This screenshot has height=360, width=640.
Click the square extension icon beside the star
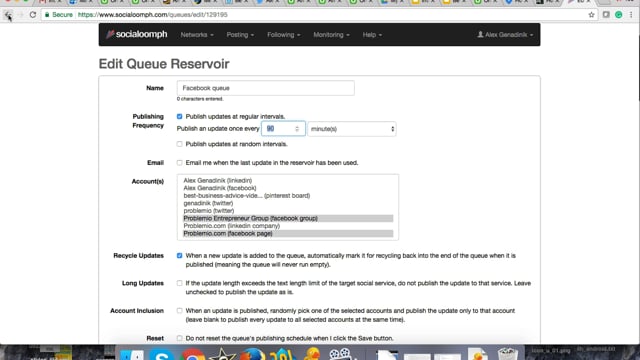pos(606,15)
